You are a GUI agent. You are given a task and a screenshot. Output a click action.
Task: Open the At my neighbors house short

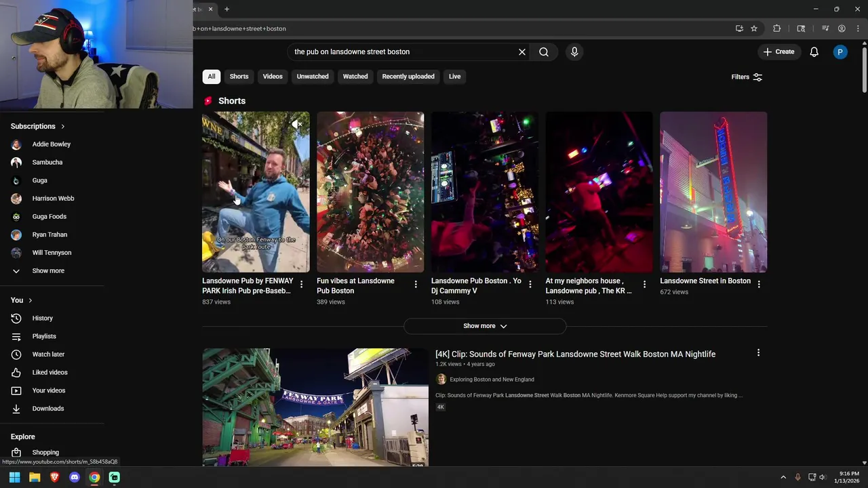tap(599, 192)
